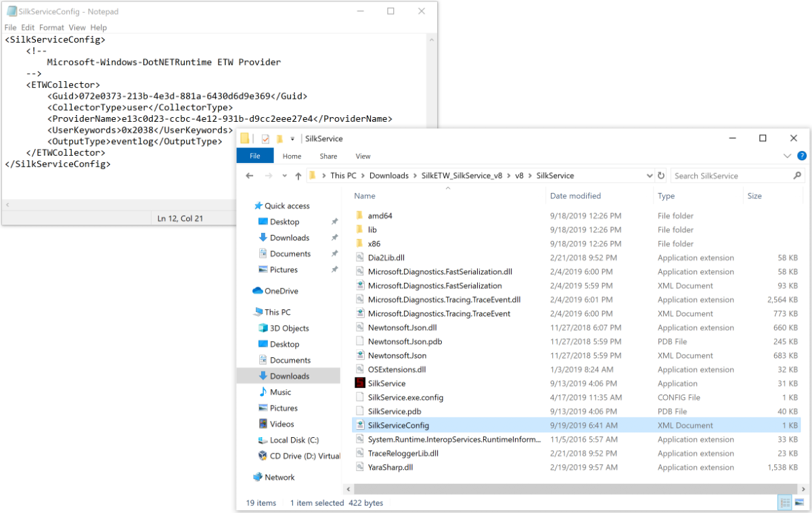Select Quick access in the navigation pane
Screen dimensions: 812x513
point(287,206)
